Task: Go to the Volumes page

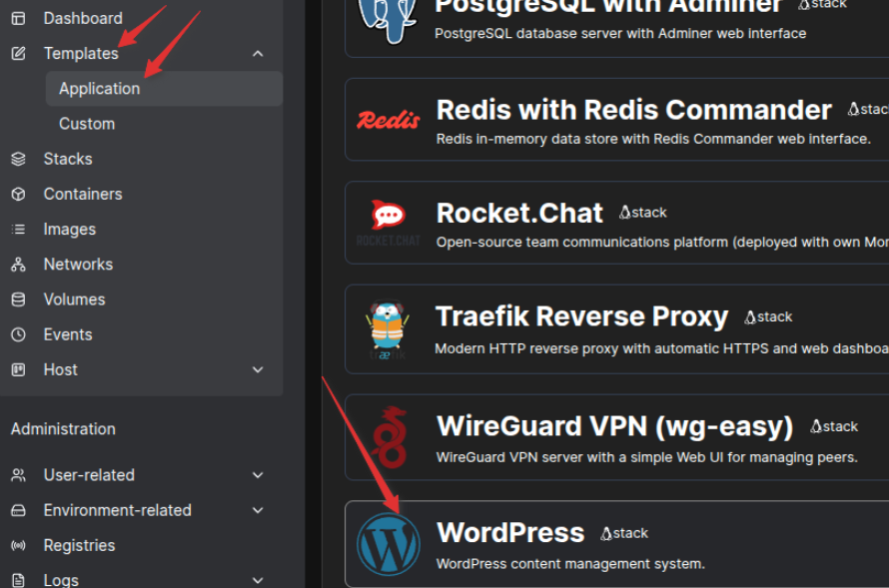Action: (74, 299)
